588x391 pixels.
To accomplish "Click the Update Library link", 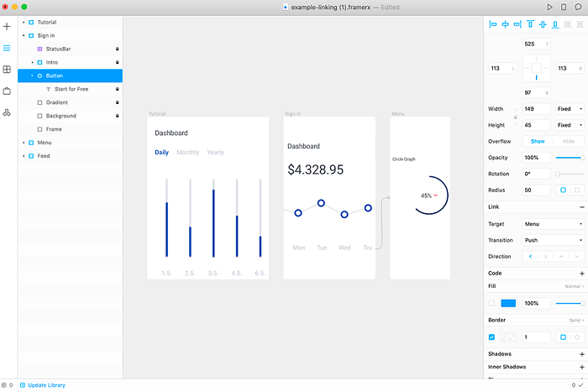I will coord(46,385).
